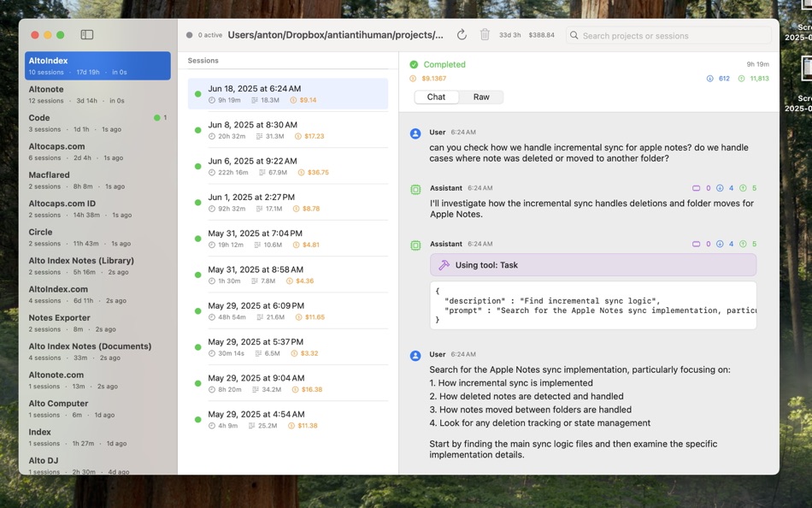The image size is (812, 508).
Task: Click the purple cache icon in first Assistant row
Action: (696, 188)
